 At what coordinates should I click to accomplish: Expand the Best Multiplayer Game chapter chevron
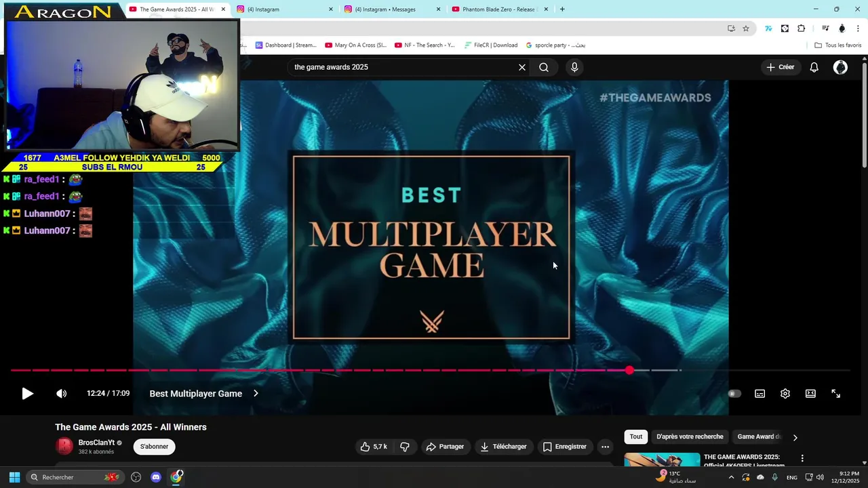tap(256, 394)
